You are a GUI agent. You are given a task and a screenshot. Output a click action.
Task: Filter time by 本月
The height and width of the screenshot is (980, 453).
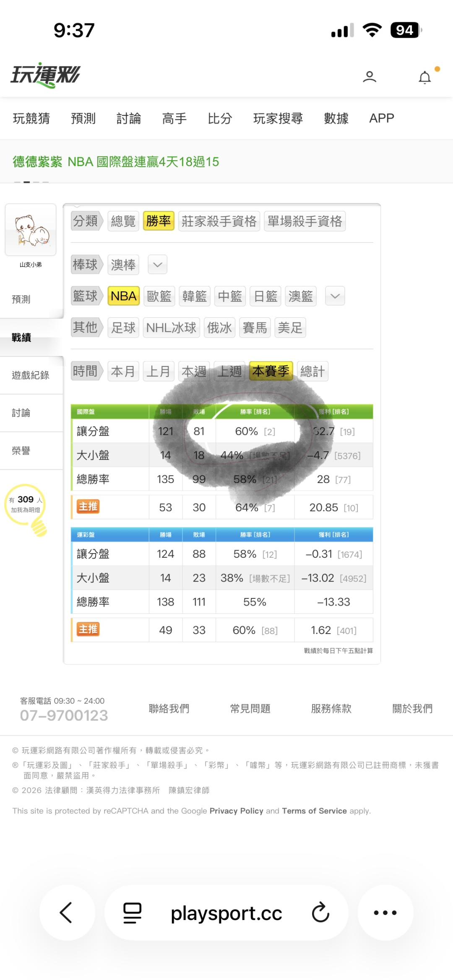pos(123,371)
